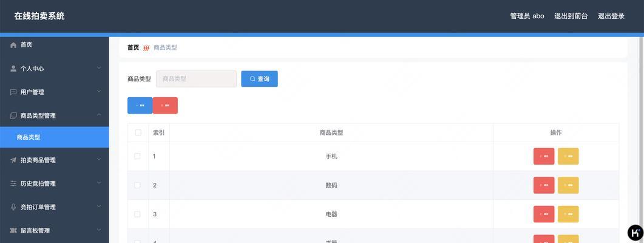Click 退出登录 to log out
The image size is (644, 243).
click(611, 16)
